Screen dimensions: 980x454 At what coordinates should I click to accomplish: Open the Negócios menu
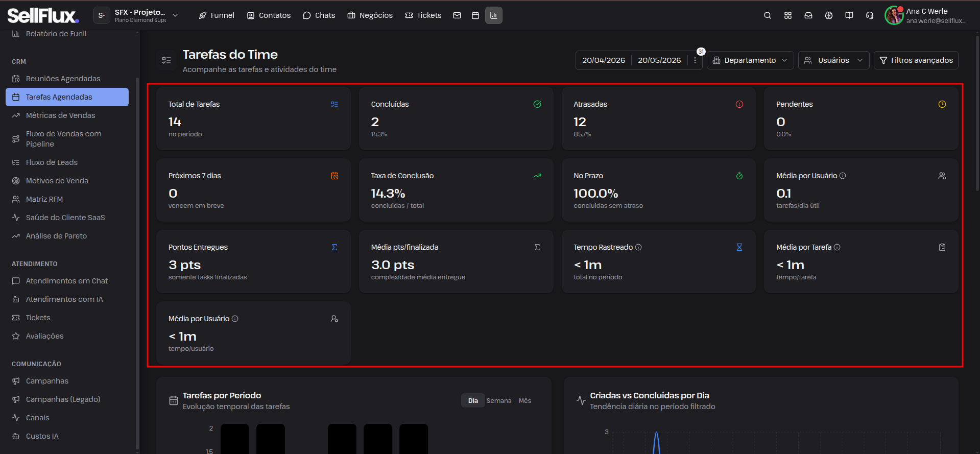(370, 15)
